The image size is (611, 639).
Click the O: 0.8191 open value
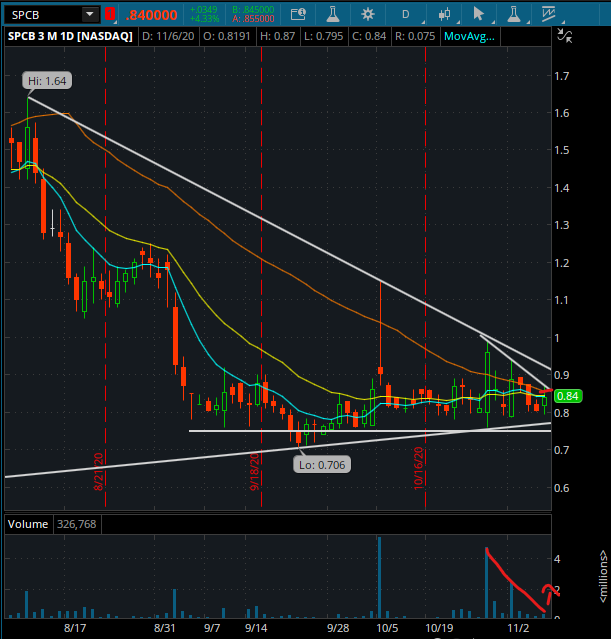coord(226,36)
